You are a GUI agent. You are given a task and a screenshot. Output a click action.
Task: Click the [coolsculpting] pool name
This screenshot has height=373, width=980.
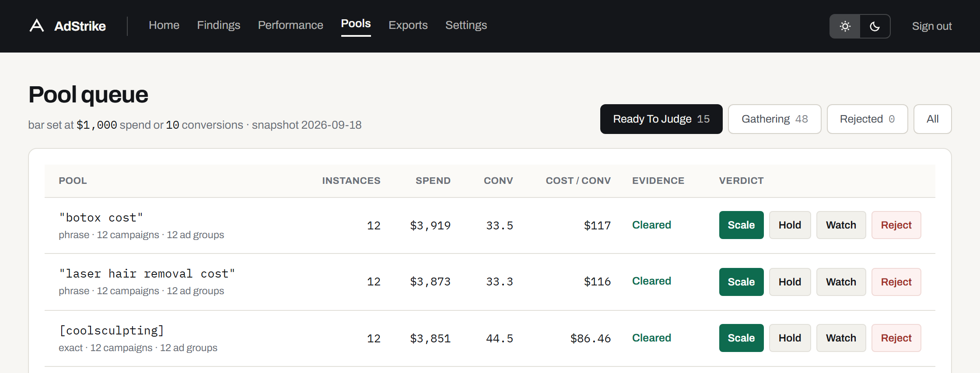112,331
